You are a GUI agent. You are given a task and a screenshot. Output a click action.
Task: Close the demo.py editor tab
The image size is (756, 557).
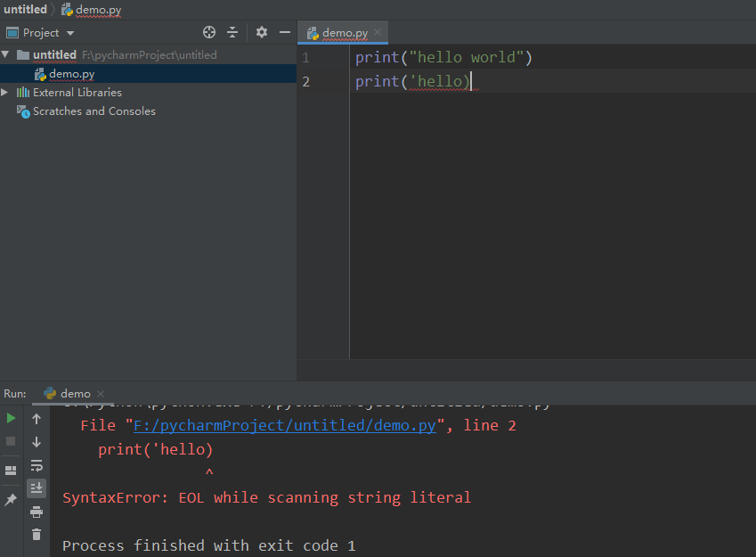click(378, 32)
